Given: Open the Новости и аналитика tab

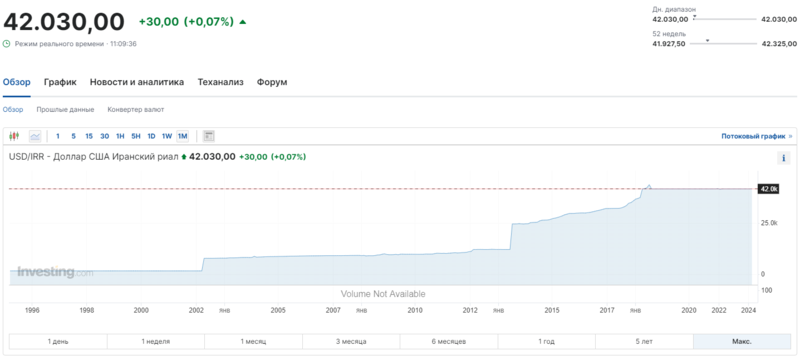Looking at the screenshot, I should (137, 82).
